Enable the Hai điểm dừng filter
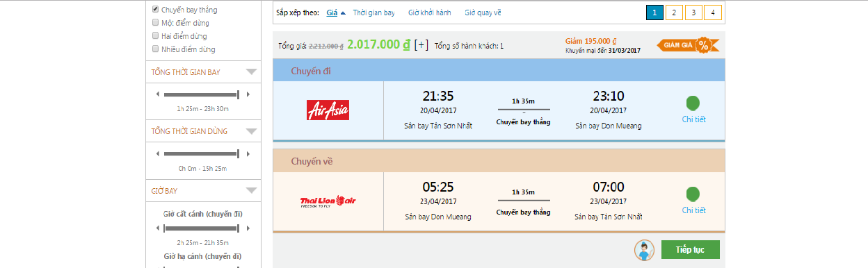The image size is (868, 268). click(156, 35)
